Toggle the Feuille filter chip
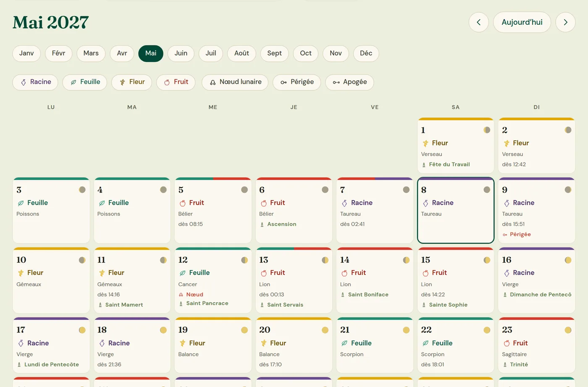Screen dimensions: 588x387 coord(85,82)
